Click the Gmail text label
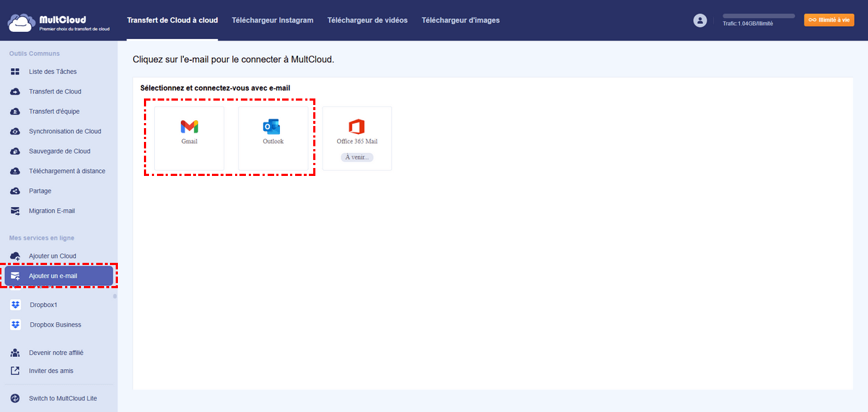The image size is (868, 412). pyautogui.click(x=190, y=142)
